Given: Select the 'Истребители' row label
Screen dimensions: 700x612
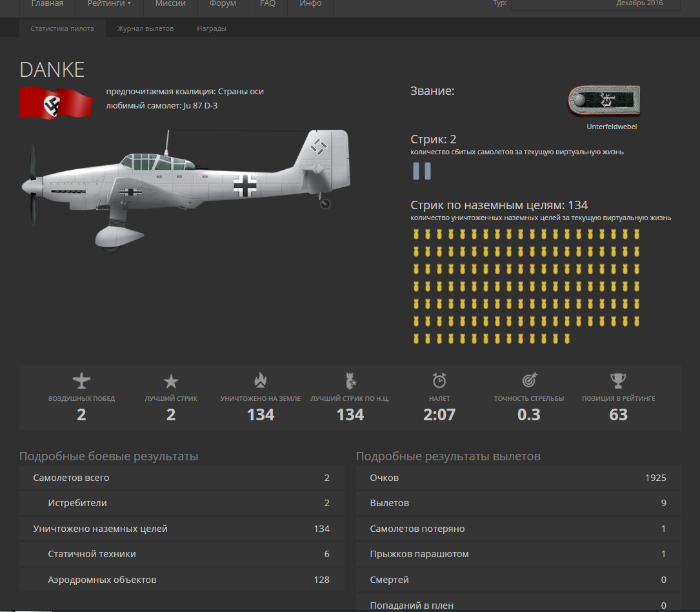Looking at the screenshot, I should [x=77, y=503].
